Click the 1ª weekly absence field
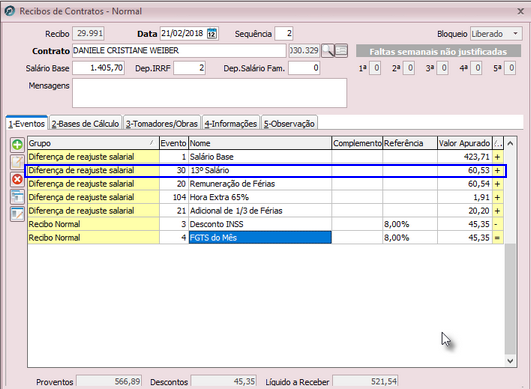 click(x=375, y=68)
